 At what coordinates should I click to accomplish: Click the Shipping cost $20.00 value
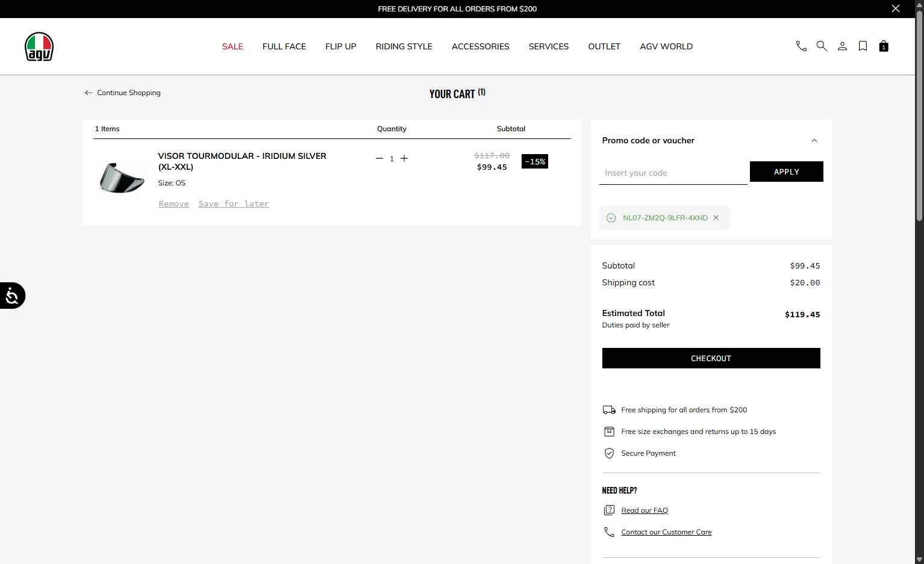805,282
